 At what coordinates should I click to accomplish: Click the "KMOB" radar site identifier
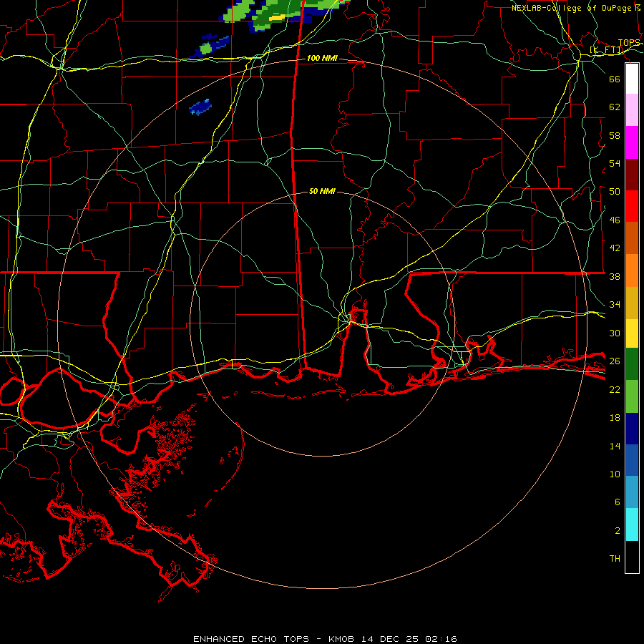(341, 639)
